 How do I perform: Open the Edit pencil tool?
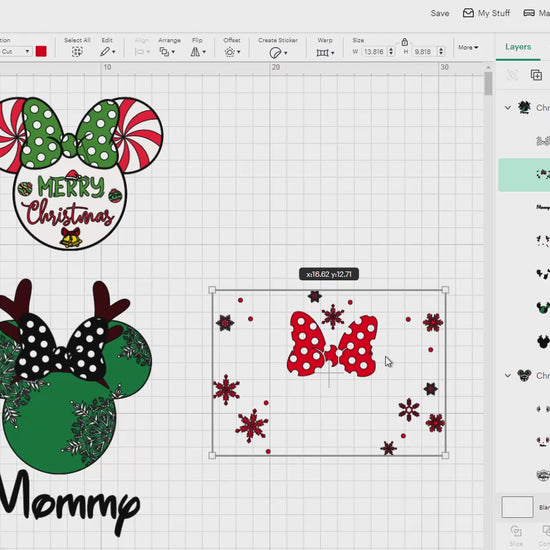tap(105, 52)
